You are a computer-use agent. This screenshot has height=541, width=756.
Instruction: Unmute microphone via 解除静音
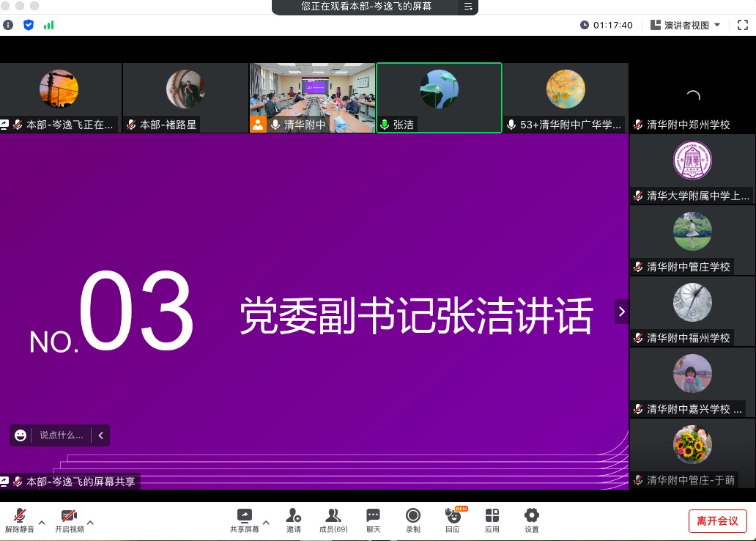[20, 516]
